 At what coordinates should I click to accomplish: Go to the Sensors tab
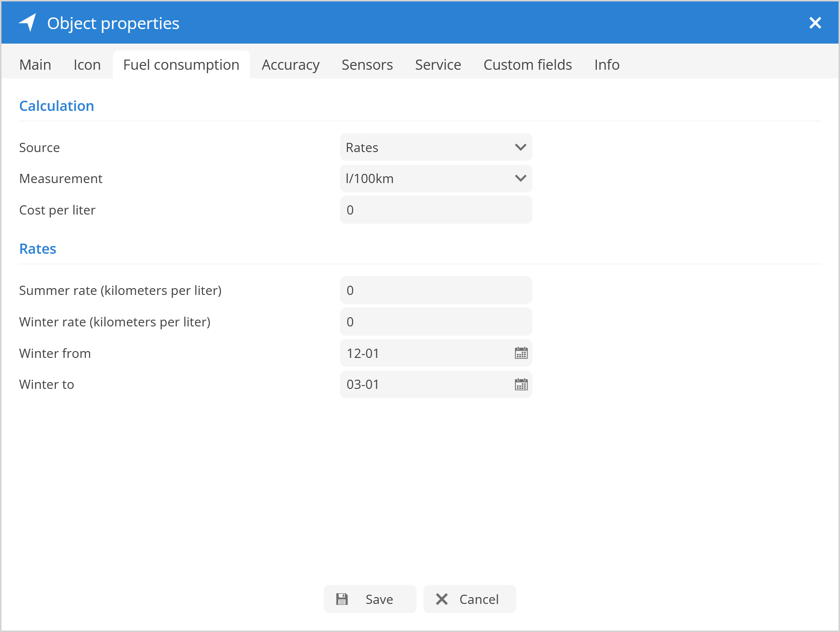[x=367, y=65]
